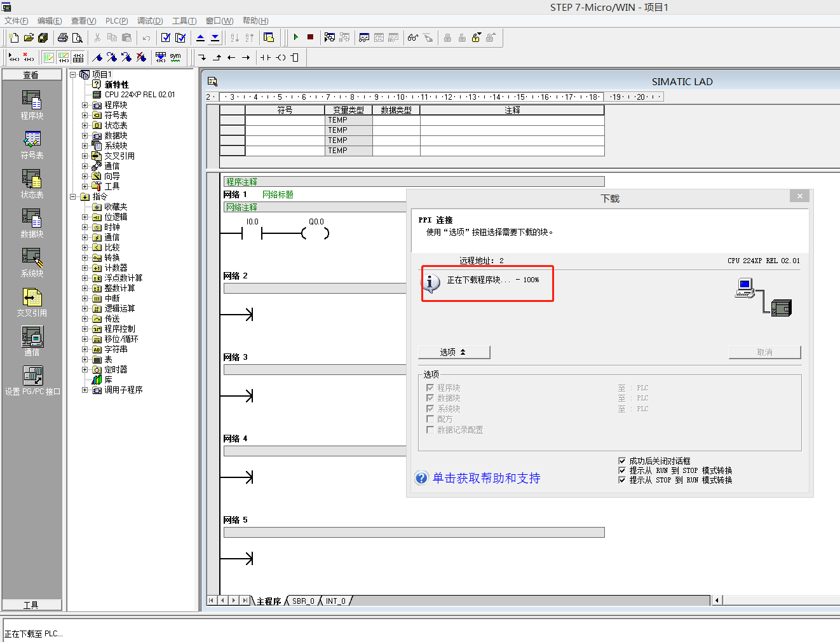Expand the 位逻辑 instruction folder

85,217
